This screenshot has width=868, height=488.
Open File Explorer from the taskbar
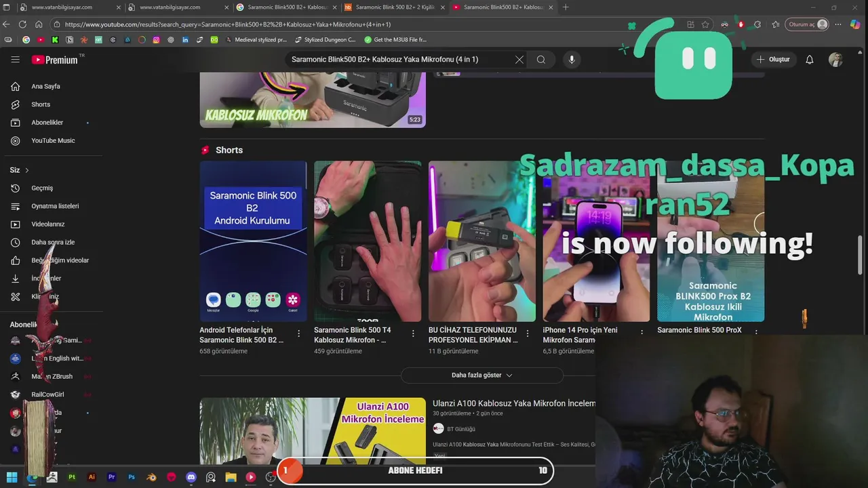(x=231, y=477)
